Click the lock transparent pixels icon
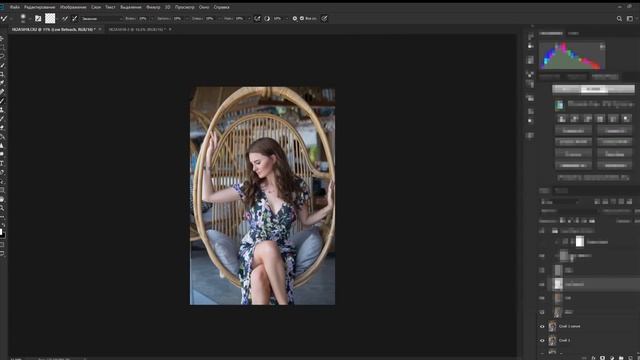The image size is (640, 360). (x=562, y=220)
